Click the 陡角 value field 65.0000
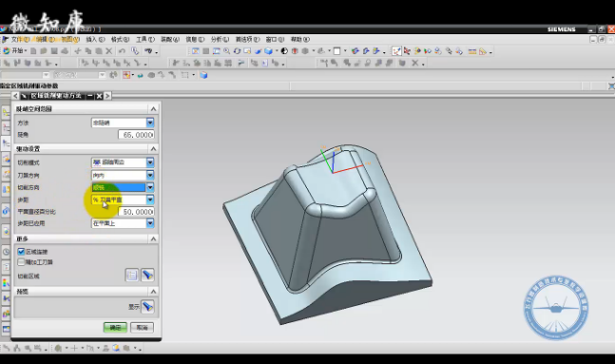This screenshot has width=615, height=364. [x=136, y=135]
